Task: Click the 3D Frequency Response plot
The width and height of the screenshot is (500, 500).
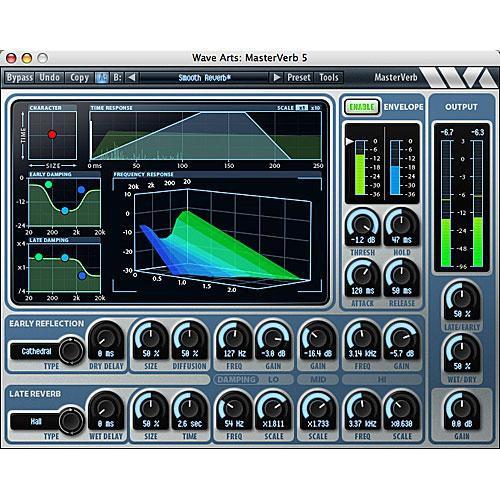Action: (217, 235)
